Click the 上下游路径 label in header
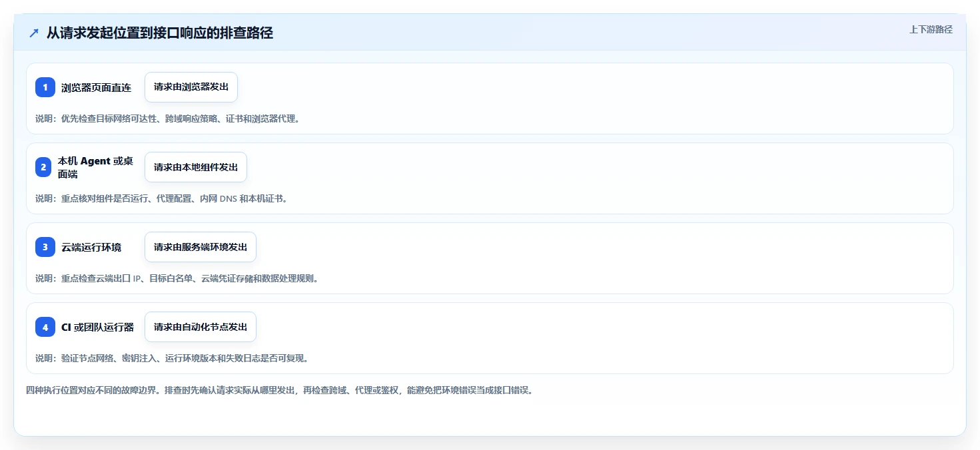Image resolution: width=980 pixels, height=450 pixels. (x=931, y=29)
